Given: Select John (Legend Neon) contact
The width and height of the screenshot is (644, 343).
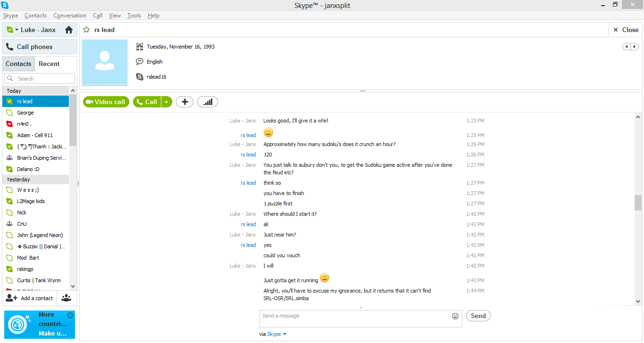Looking at the screenshot, I should click(36, 235).
